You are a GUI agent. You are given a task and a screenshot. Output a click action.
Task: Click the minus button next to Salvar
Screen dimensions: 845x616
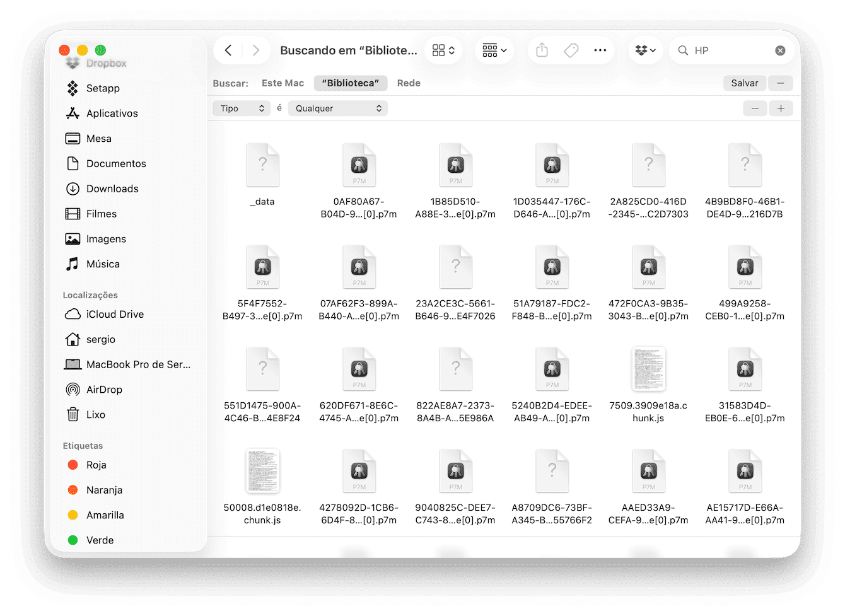point(781,83)
